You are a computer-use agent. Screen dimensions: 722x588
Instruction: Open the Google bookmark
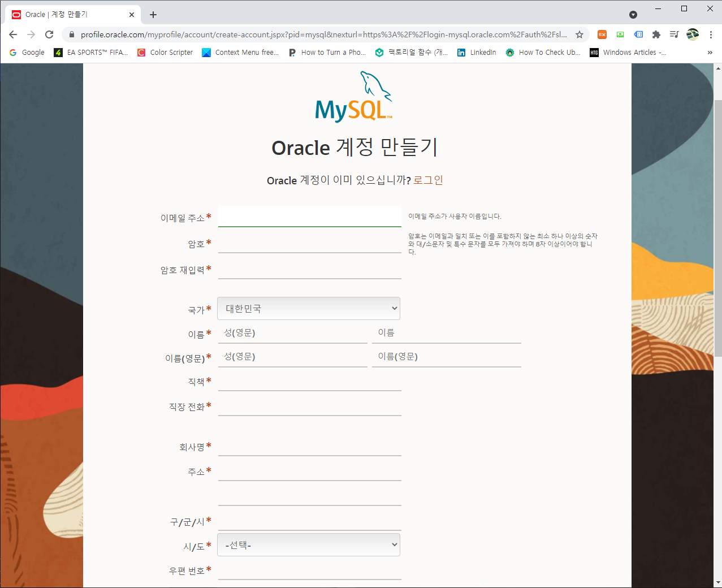click(x=27, y=53)
